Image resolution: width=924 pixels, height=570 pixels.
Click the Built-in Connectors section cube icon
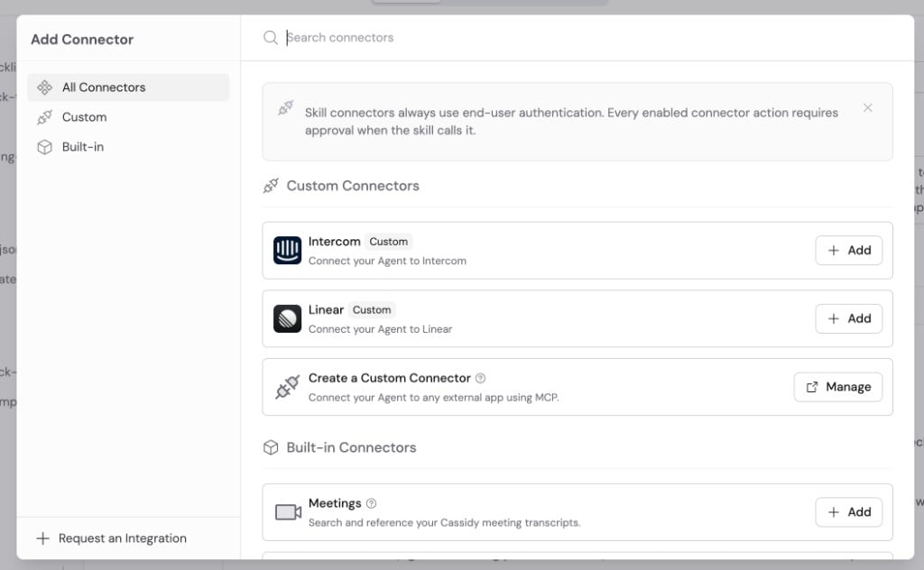pos(271,447)
